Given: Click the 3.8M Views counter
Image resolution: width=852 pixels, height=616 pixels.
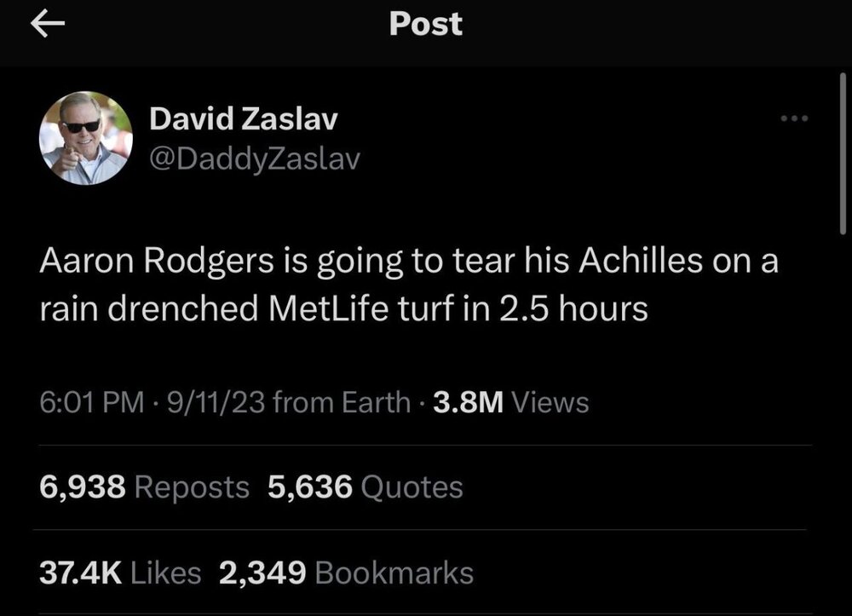Looking at the screenshot, I should tap(506, 401).
